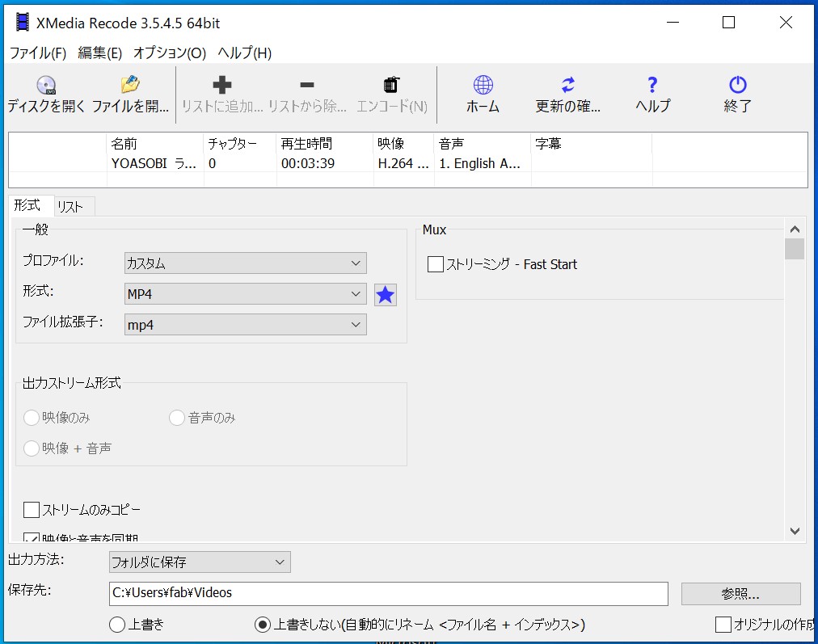Click the Open Disc (ディスクを開く) icon

pyautogui.click(x=46, y=86)
